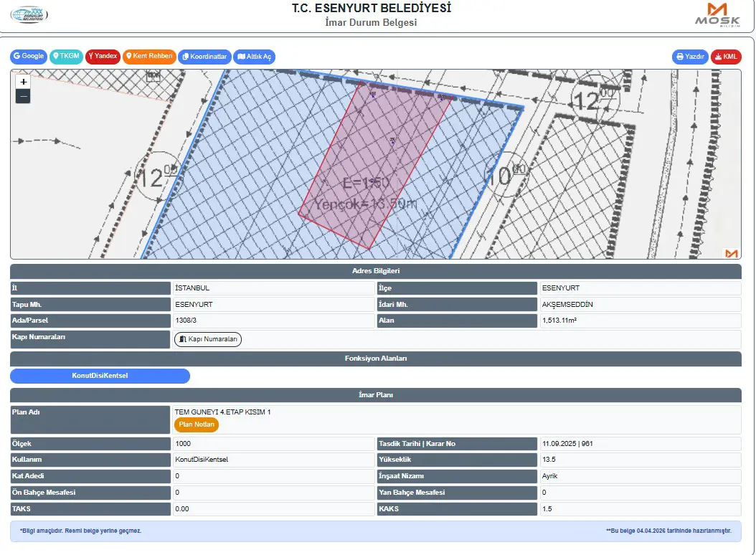Screen dimensions: 756x555
Task: Open the Kent Rehberi button
Action: 149,57
